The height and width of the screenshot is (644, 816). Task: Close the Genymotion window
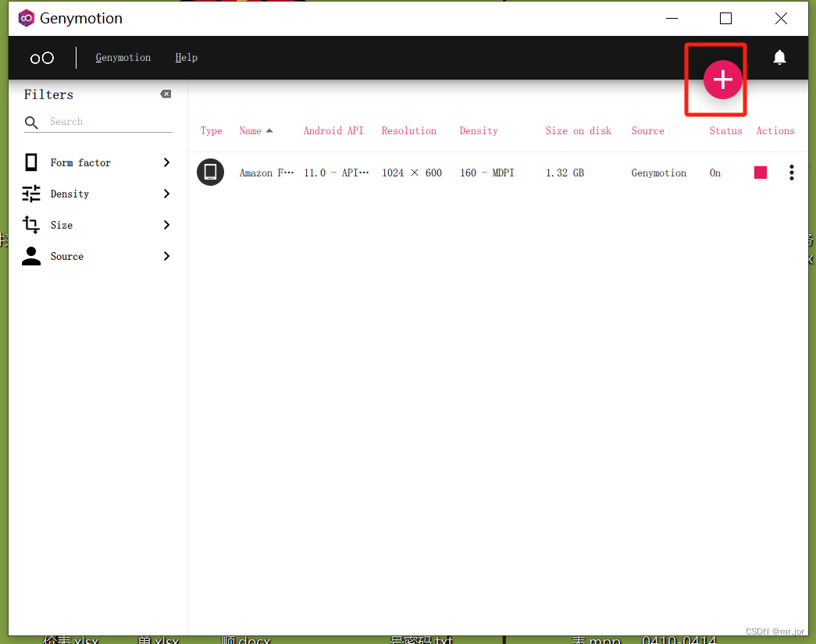point(781,19)
